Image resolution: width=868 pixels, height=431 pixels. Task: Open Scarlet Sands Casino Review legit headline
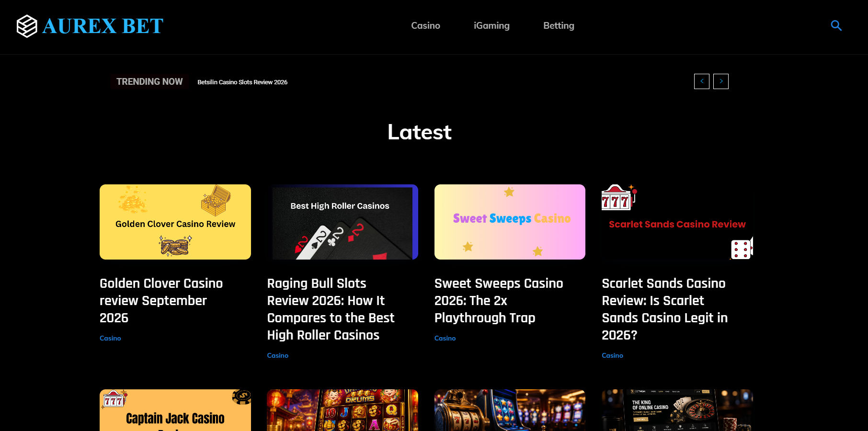(664, 309)
